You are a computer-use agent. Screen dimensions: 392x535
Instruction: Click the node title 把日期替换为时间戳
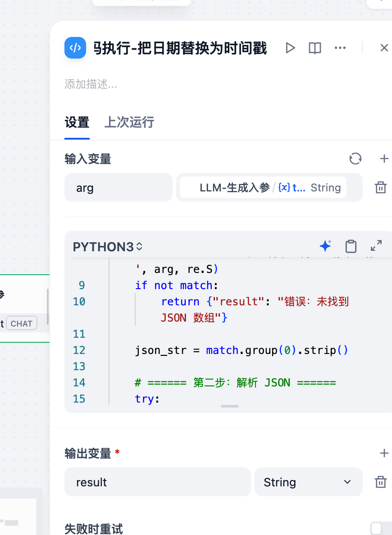[x=180, y=48]
